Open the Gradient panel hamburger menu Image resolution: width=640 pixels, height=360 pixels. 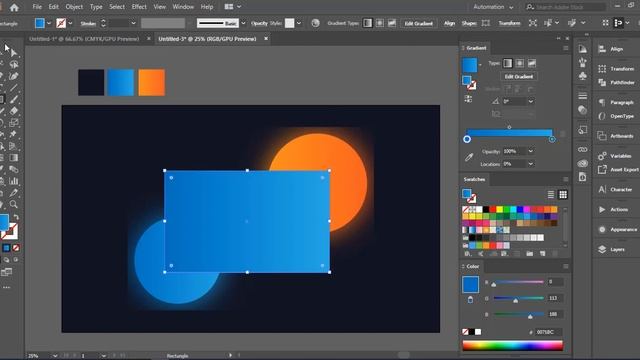(565, 48)
